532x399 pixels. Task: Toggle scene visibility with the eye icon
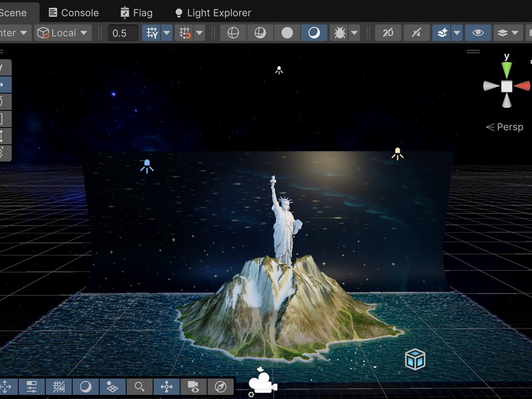pyautogui.click(x=477, y=33)
